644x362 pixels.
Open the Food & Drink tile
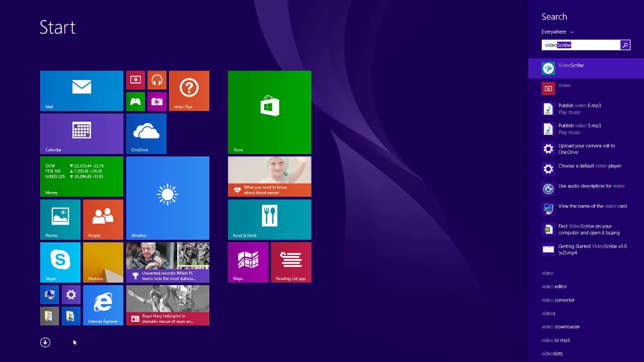point(270,220)
